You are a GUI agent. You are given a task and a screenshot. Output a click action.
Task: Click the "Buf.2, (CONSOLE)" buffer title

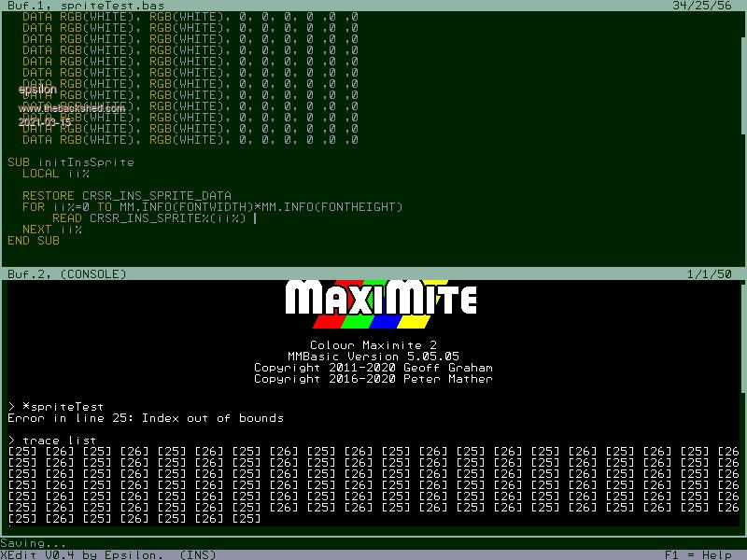click(67, 273)
